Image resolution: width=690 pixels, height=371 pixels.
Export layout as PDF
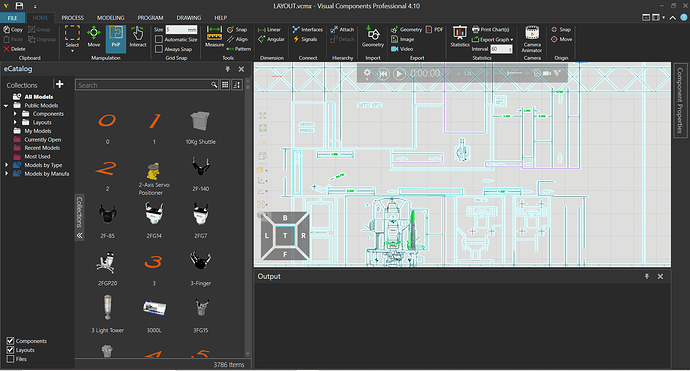(434, 29)
